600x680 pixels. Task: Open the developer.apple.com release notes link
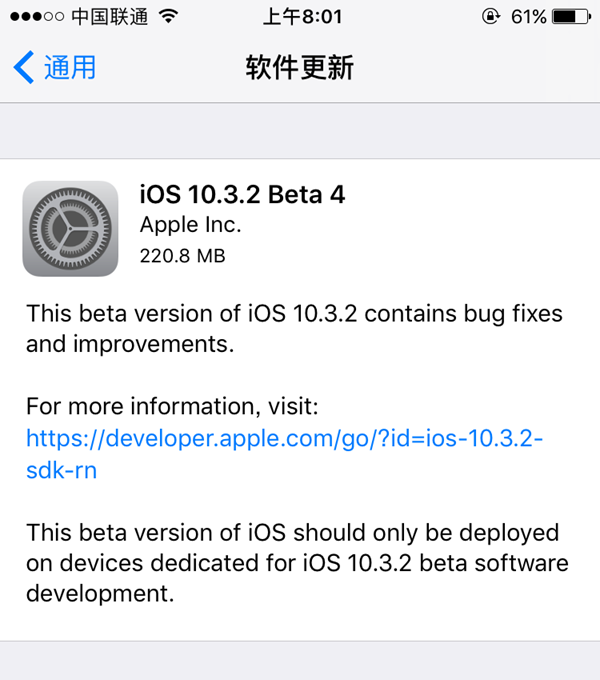(285, 438)
